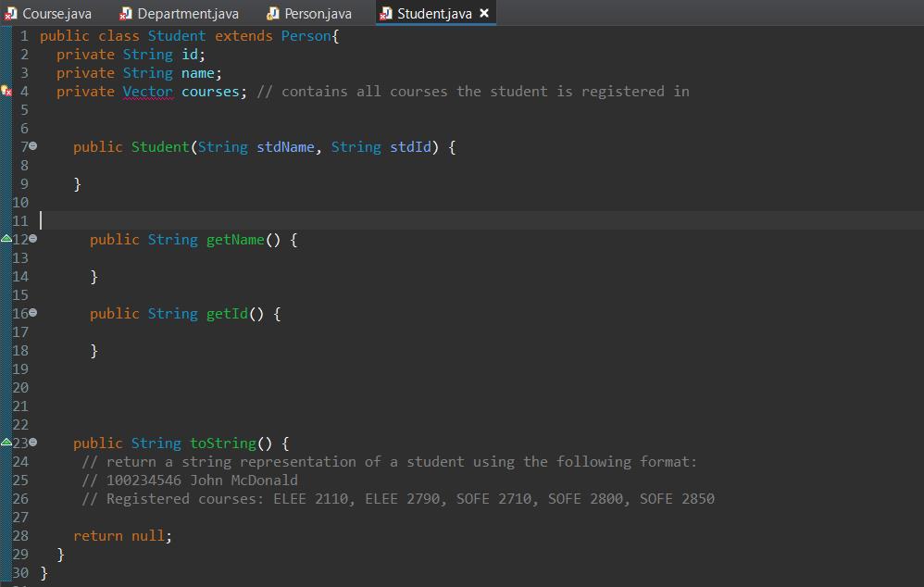Click the warning class icon on Person.java tab
Screen dimensions: 924x587
point(272,13)
